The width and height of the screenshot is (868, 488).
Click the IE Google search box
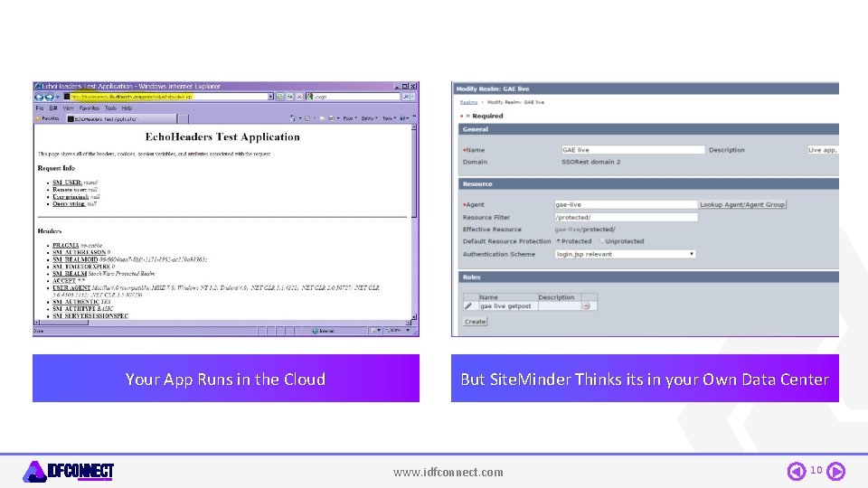pyautogui.click(x=352, y=97)
